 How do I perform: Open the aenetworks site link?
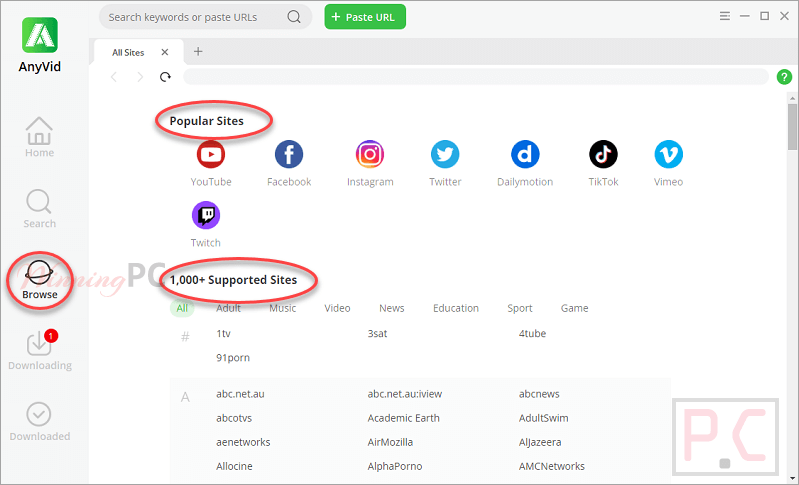tap(243, 442)
